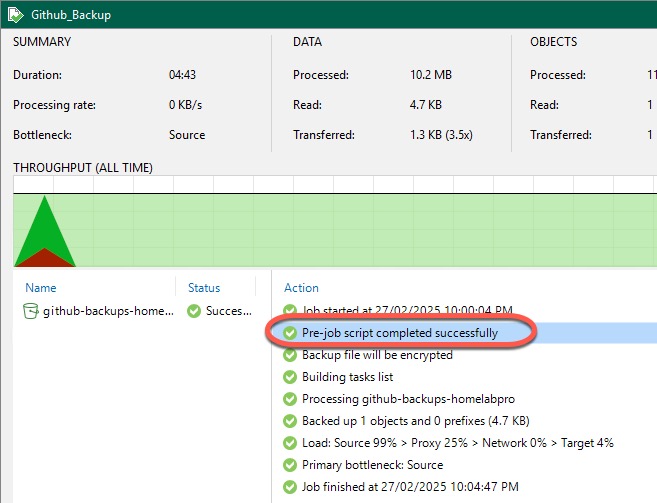Sort by the Name column header
The width and height of the screenshot is (657, 503).
pyautogui.click(x=41, y=288)
